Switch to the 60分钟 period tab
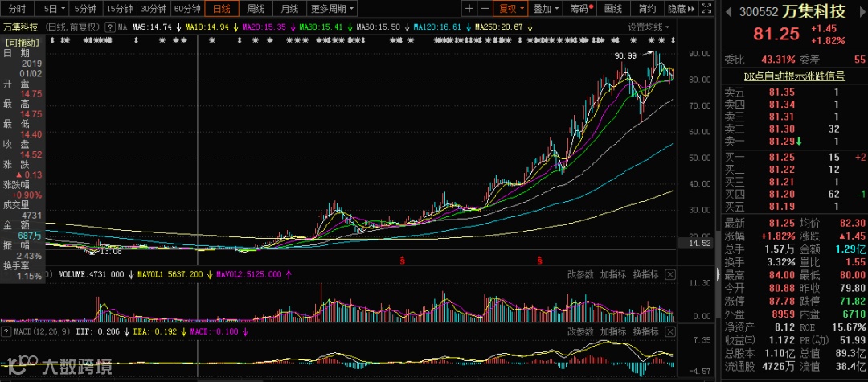Image resolution: width=868 pixels, height=382 pixels. point(186,8)
